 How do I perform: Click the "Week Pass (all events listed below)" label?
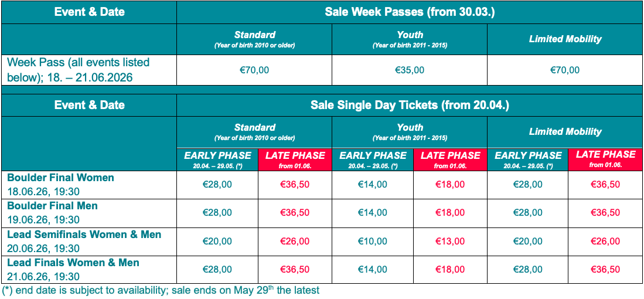[79, 62]
